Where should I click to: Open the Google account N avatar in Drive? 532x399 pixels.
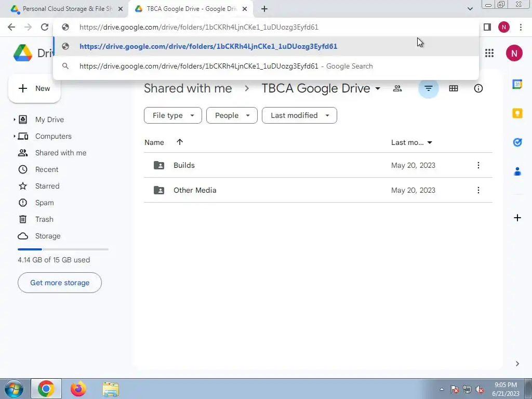(x=514, y=53)
